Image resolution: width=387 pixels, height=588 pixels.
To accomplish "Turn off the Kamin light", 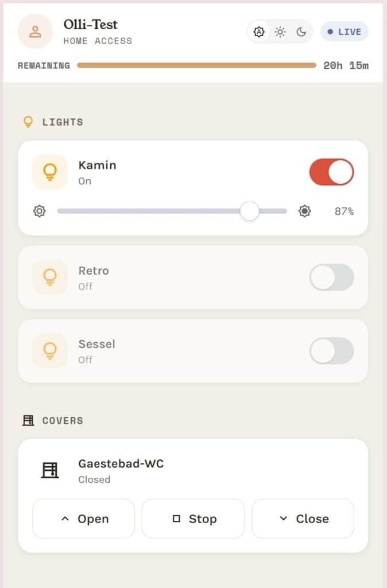I will point(332,171).
